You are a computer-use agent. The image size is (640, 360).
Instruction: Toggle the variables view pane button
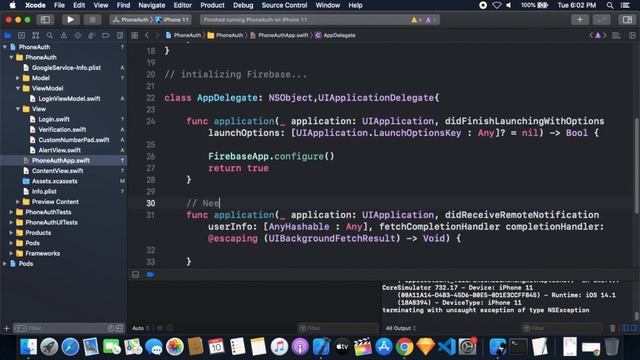625,328
